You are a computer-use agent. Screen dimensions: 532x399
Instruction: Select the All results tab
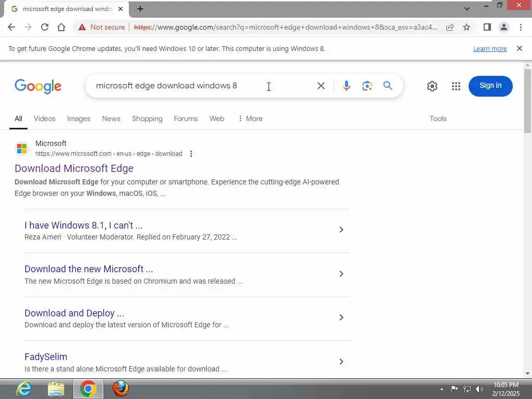(18, 119)
